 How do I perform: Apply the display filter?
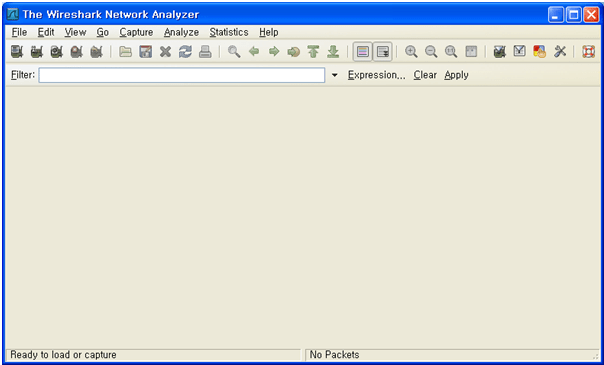pyautogui.click(x=456, y=75)
